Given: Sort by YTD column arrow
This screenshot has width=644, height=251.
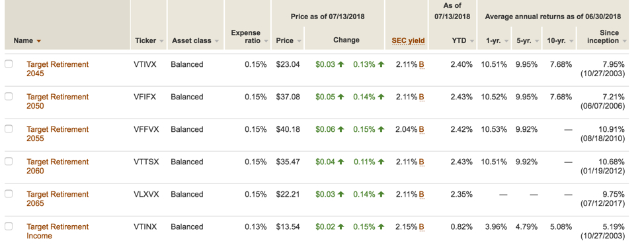Looking at the screenshot, I should tap(472, 41).
